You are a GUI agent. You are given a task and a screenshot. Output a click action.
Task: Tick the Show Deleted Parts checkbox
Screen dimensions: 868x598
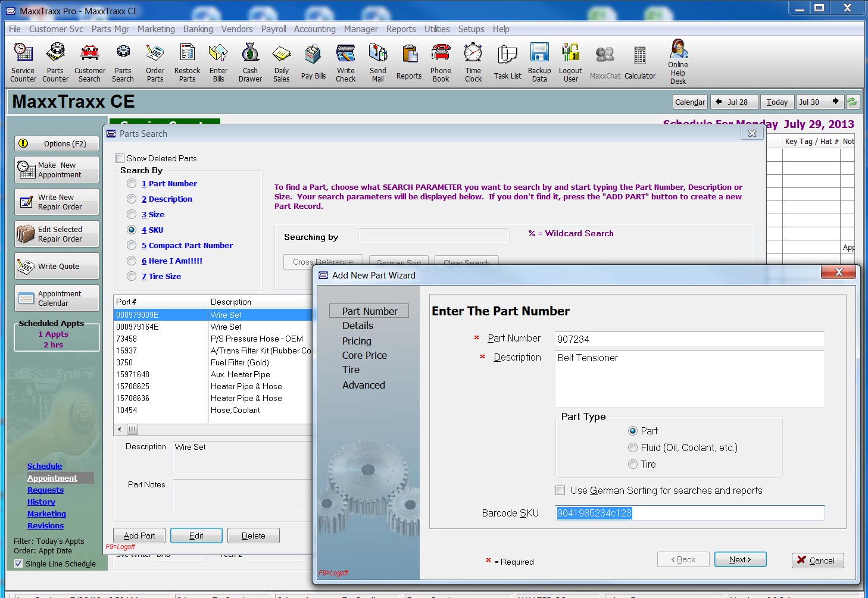[120, 158]
